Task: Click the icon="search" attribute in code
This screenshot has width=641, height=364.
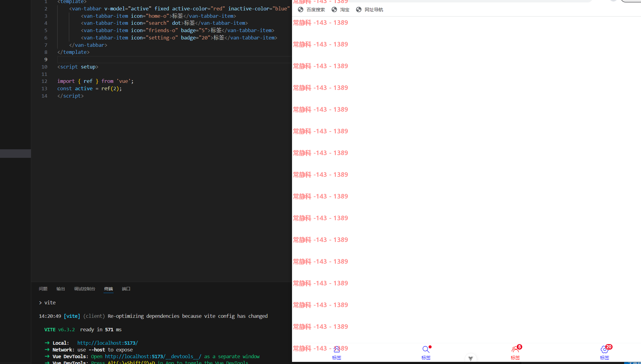Action: [150, 23]
